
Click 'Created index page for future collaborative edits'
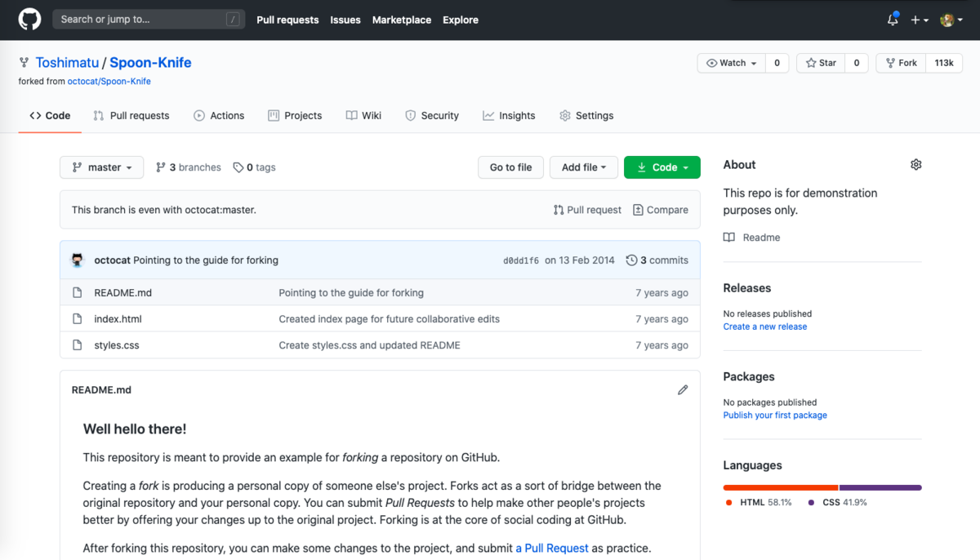point(390,319)
